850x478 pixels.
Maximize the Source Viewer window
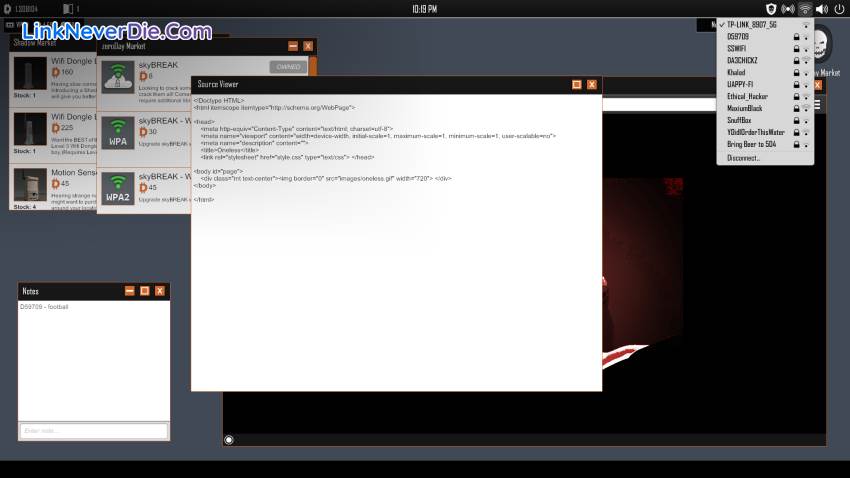[x=577, y=85]
